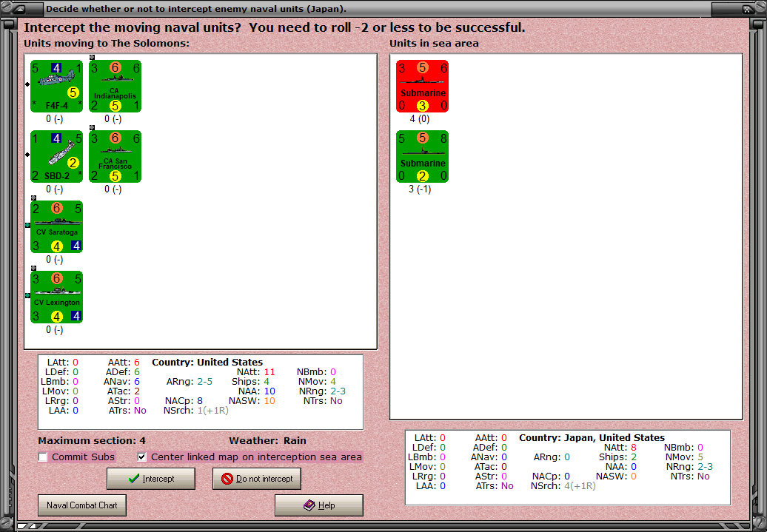Click the 'Ships: 2' stat in Japan panel

tap(617, 457)
